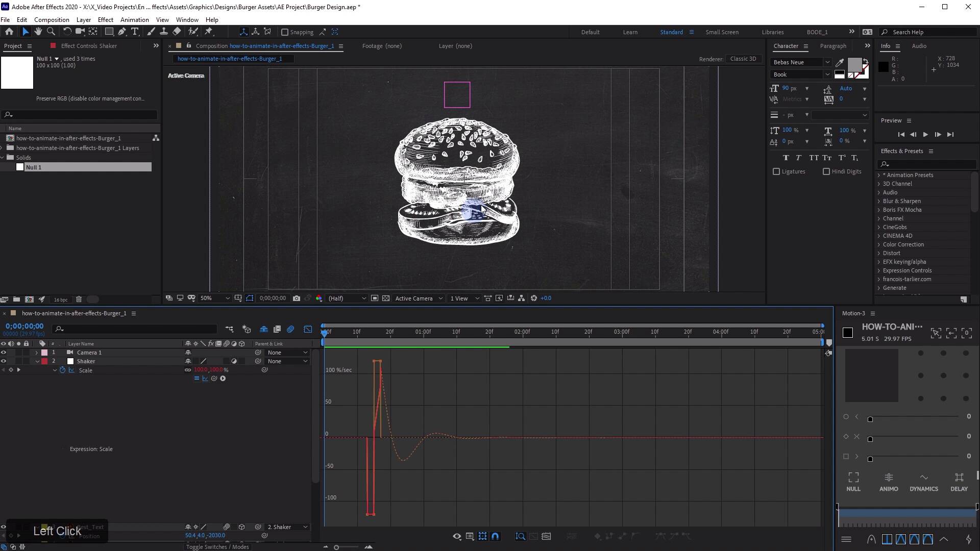This screenshot has height=551, width=980.
Task: Select the Hand tool
Action: coord(38,32)
